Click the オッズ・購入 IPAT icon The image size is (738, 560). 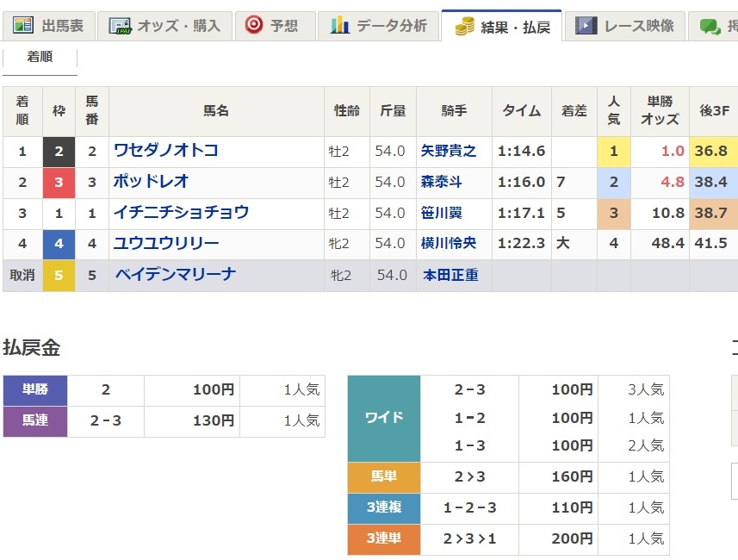pos(120,26)
